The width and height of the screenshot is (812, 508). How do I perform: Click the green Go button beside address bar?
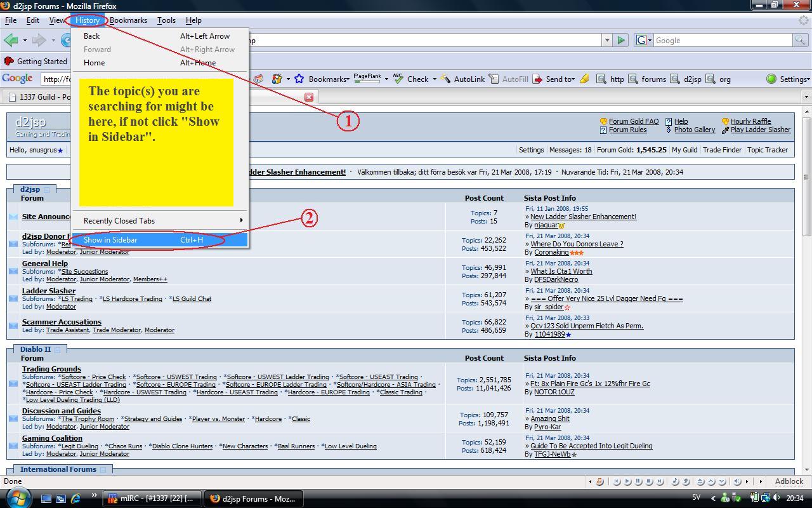tap(621, 40)
